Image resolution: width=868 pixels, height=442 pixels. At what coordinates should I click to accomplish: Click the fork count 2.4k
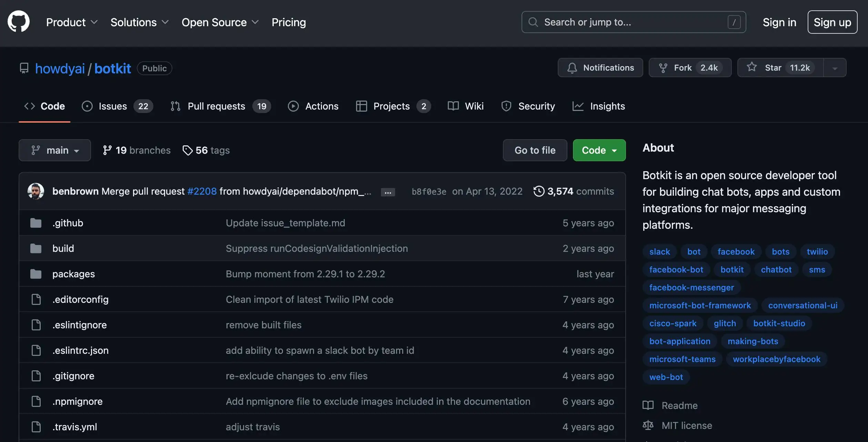click(x=709, y=68)
